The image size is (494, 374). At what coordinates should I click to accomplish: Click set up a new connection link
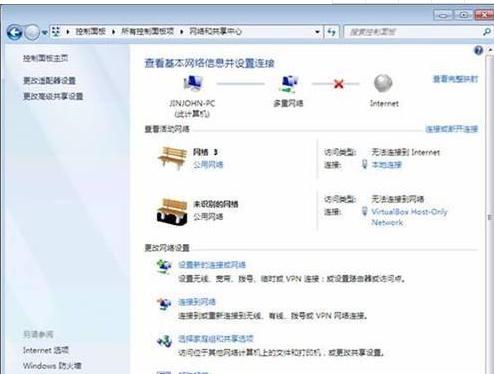[212, 265]
